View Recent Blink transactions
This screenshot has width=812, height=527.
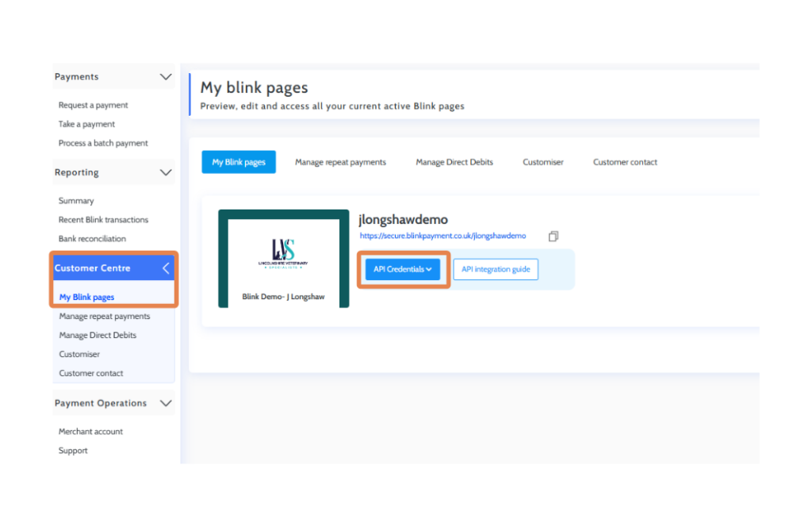(103, 220)
